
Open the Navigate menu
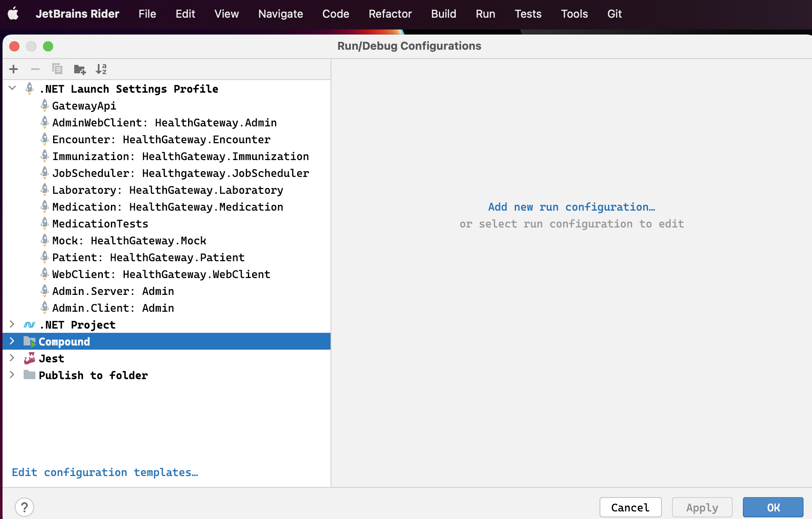[280, 14]
